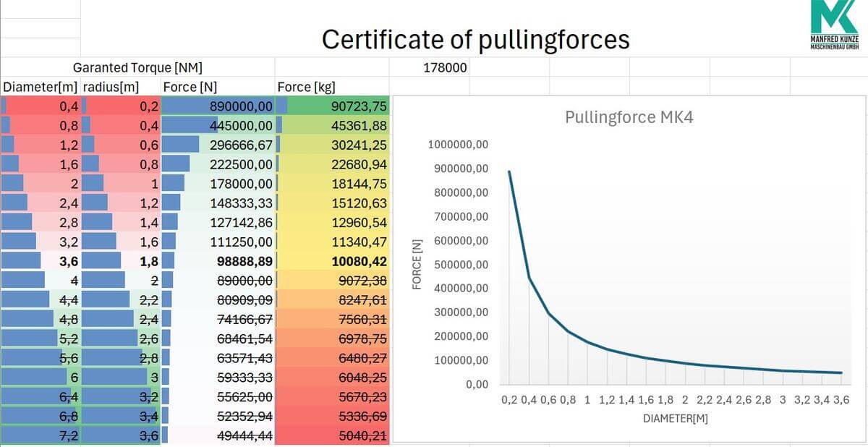Click the 127142,86 cell
The height and width of the screenshot is (447, 868).
[218, 222]
